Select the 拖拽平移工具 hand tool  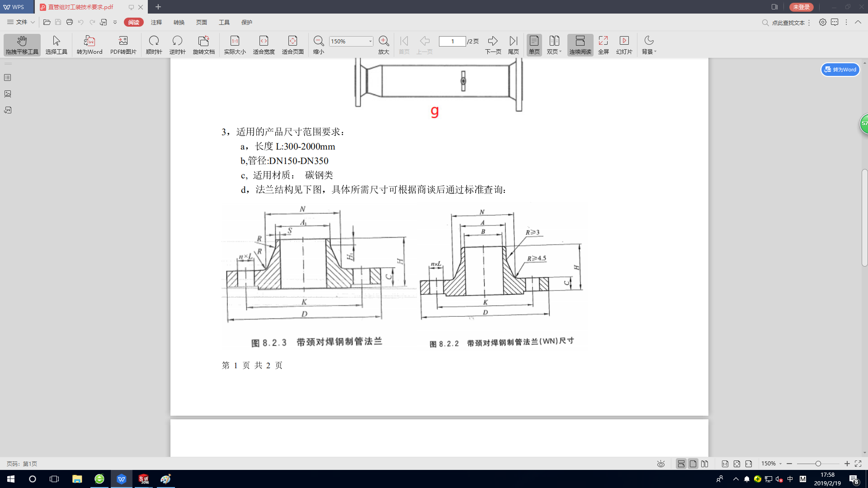click(x=22, y=45)
